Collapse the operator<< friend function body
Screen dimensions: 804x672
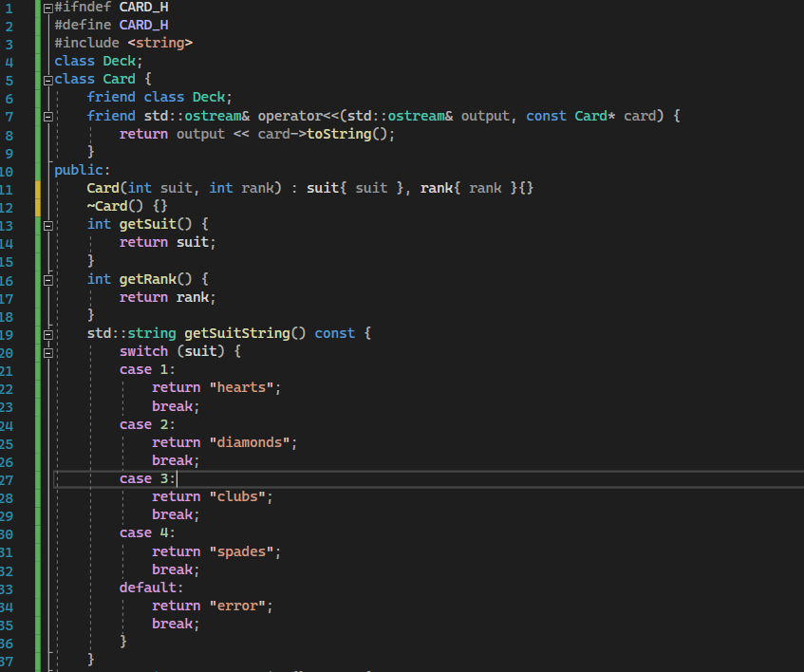coord(48,117)
